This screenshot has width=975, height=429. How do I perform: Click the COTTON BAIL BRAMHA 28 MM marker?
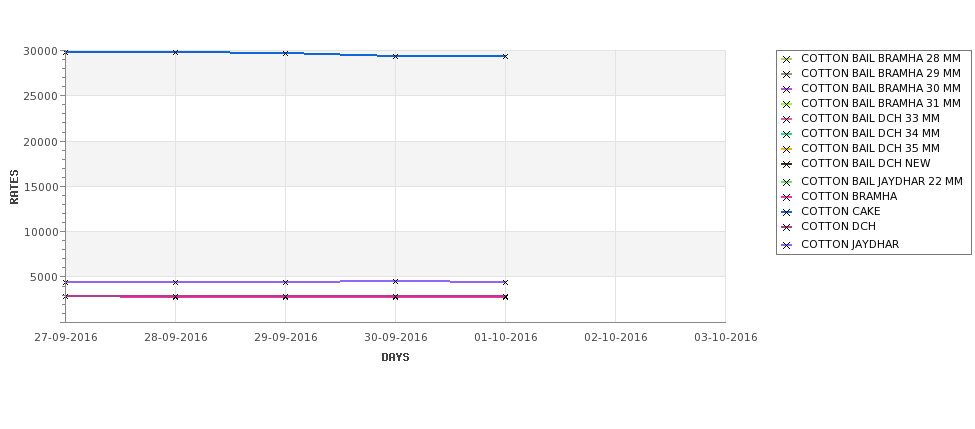pyautogui.click(x=787, y=59)
